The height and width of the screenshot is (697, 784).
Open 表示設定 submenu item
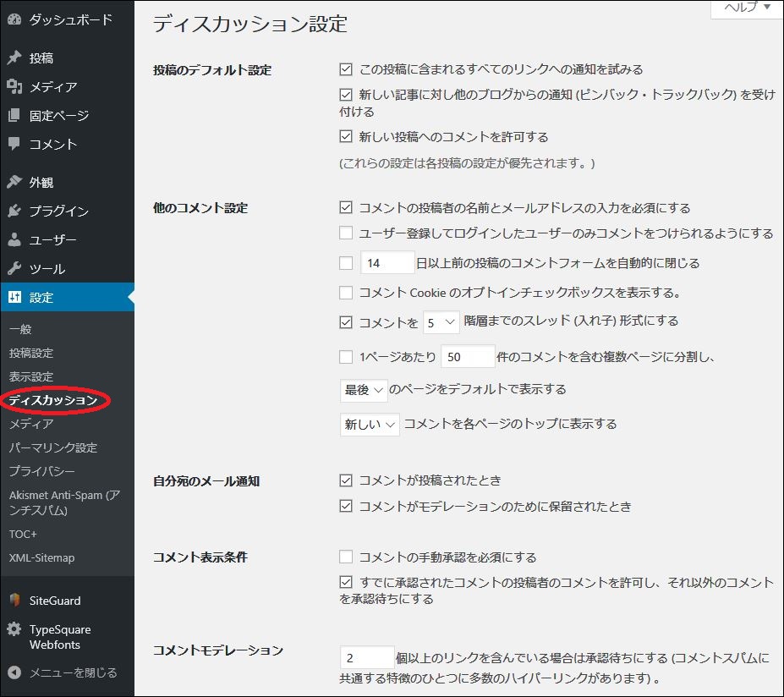pos(31,376)
